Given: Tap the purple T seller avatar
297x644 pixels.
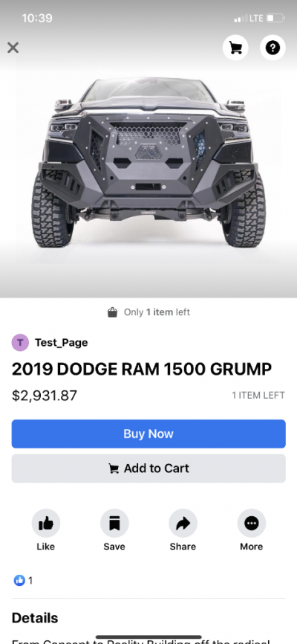Looking at the screenshot, I should point(20,343).
